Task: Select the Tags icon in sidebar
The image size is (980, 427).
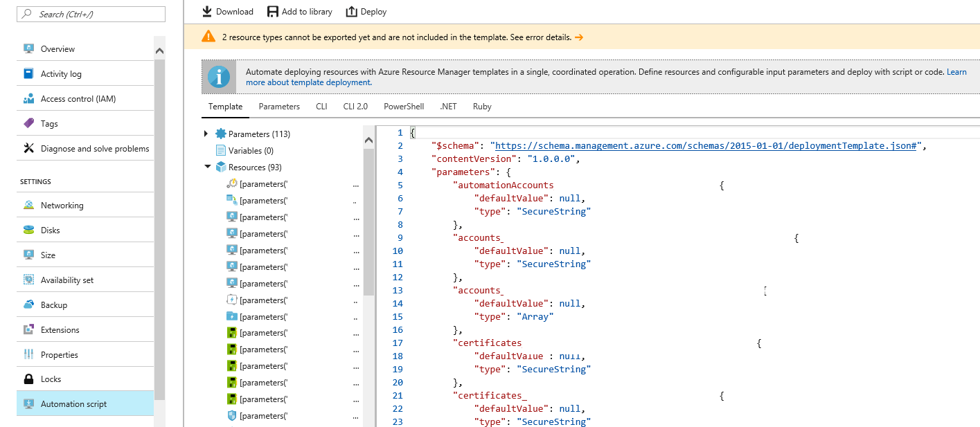Action: (x=28, y=123)
